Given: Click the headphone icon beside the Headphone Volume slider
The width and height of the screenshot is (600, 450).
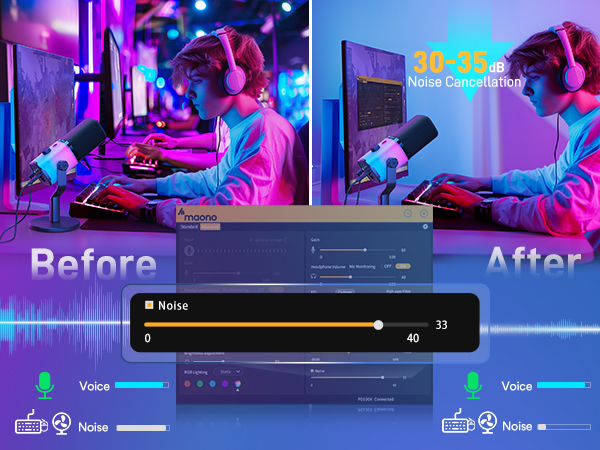Looking at the screenshot, I should pyautogui.click(x=313, y=277).
